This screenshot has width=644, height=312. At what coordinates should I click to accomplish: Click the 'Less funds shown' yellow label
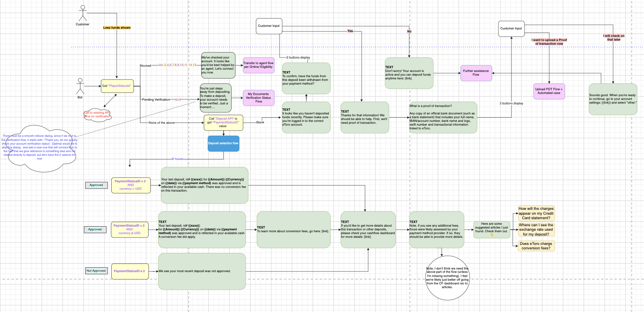117,28
